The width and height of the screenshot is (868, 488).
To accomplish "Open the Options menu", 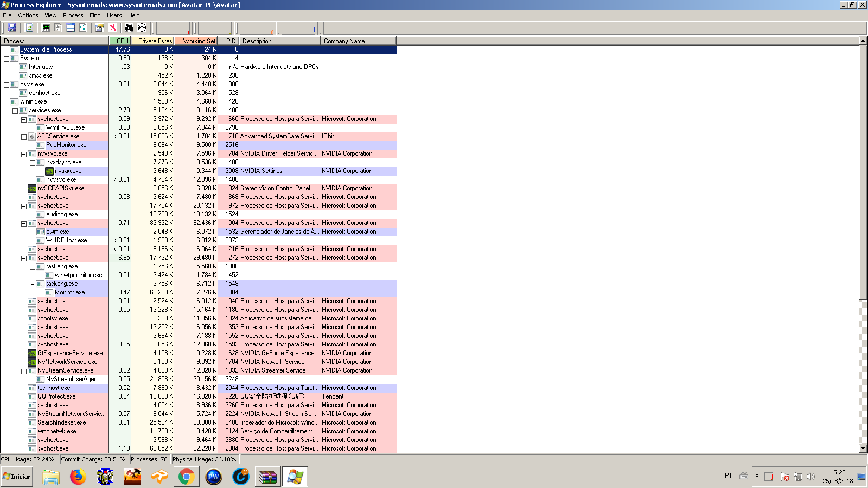I will 28,15.
